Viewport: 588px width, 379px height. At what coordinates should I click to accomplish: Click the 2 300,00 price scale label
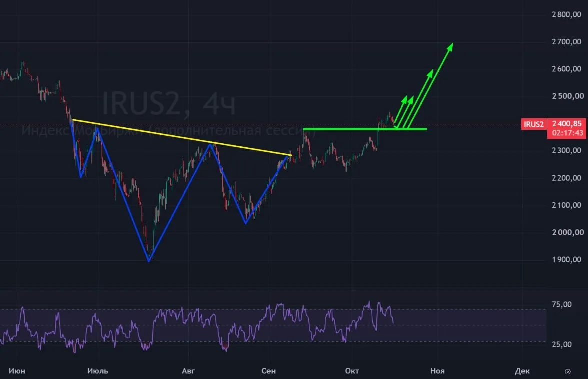point(566,150)
